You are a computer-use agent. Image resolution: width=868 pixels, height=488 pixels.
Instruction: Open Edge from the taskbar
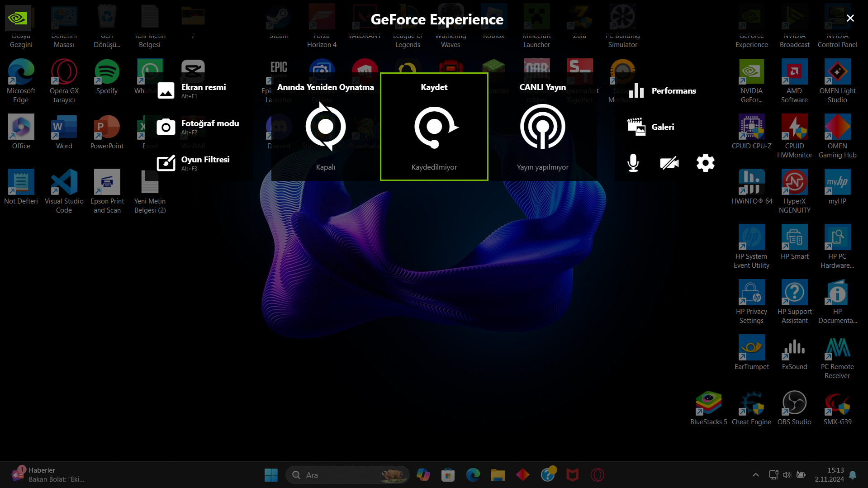pos(473,475)
